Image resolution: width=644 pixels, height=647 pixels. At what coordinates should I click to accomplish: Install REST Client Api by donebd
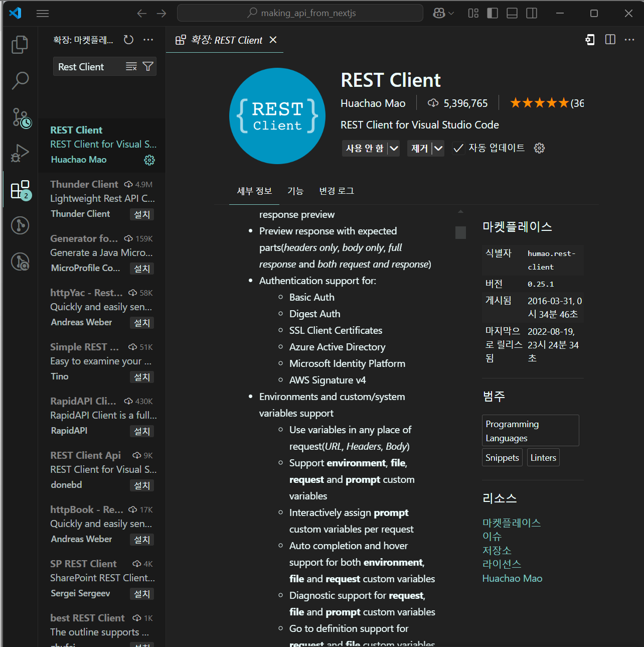click(142, 485)
